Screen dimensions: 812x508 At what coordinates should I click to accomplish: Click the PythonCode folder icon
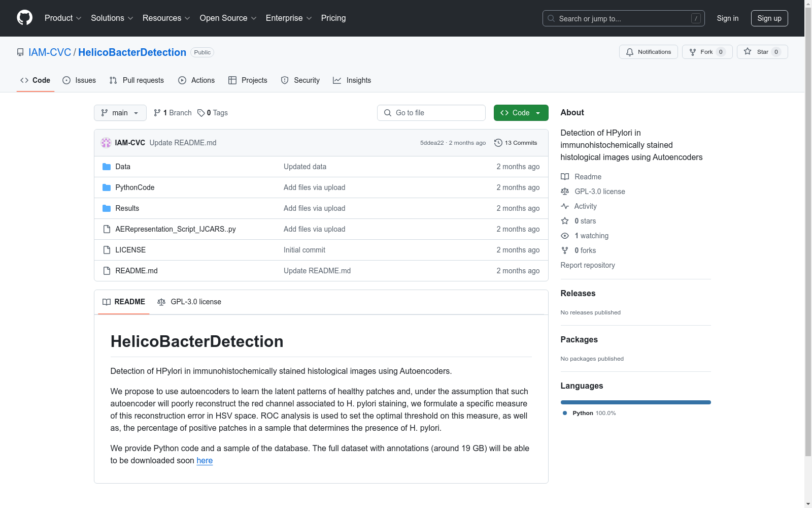click(x=107, y=187)
